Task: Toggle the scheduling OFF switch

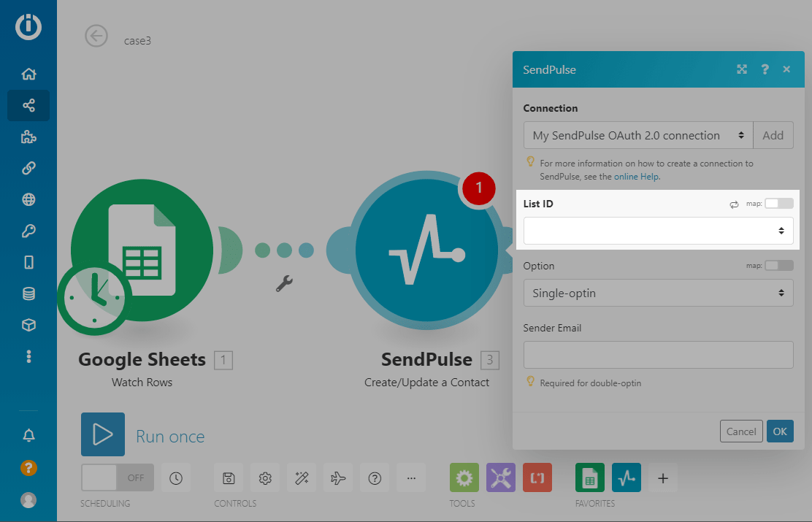Action: pos(118,477)
